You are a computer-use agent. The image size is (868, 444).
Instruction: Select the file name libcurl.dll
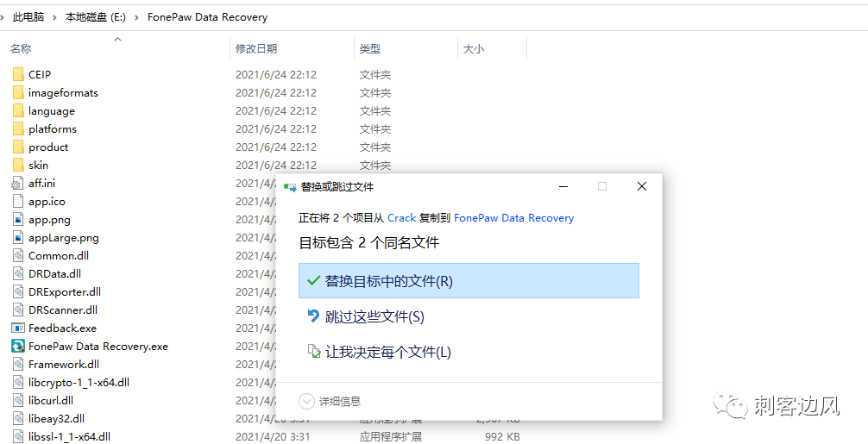pyautogui.click(x=51, y=400)
